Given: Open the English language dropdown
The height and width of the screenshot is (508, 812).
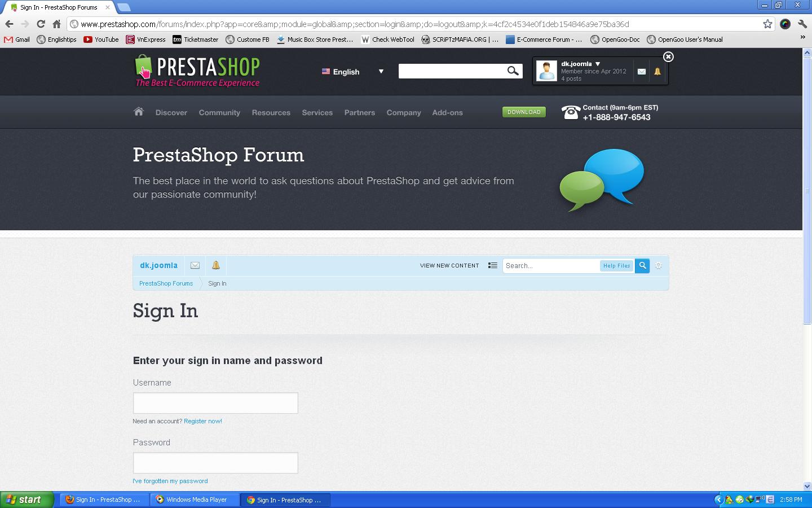Looking at the screenshot, I should pos(352,72).
